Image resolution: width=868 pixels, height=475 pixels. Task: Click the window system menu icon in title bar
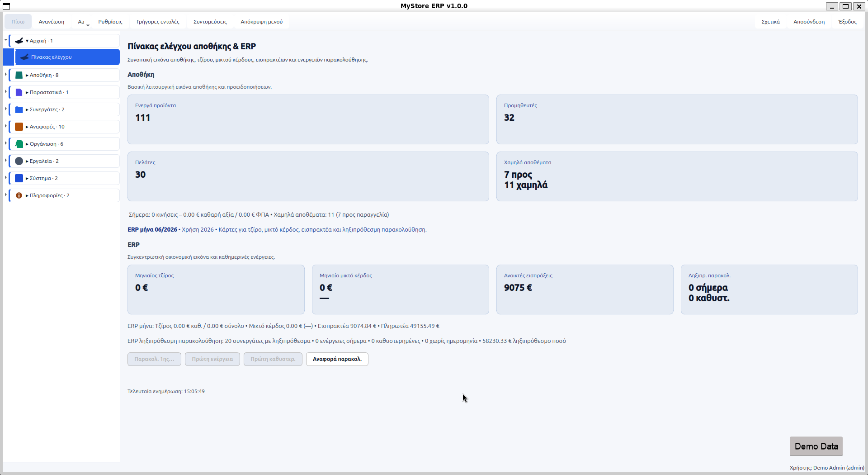(x=6, y=6)
